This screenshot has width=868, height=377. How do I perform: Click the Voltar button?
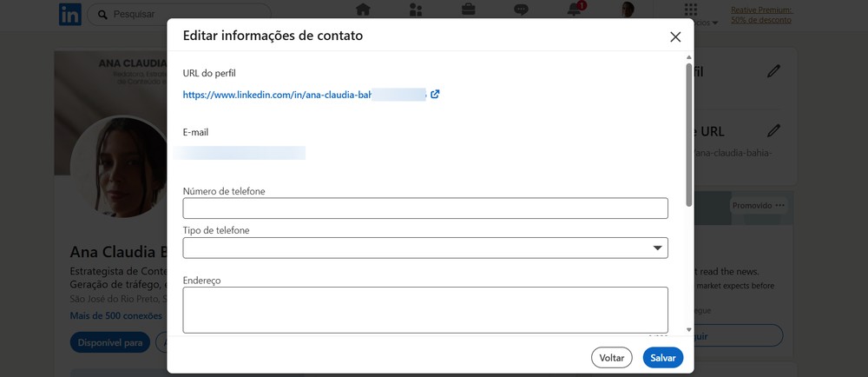pyautogui.click(x=612, y=358)
